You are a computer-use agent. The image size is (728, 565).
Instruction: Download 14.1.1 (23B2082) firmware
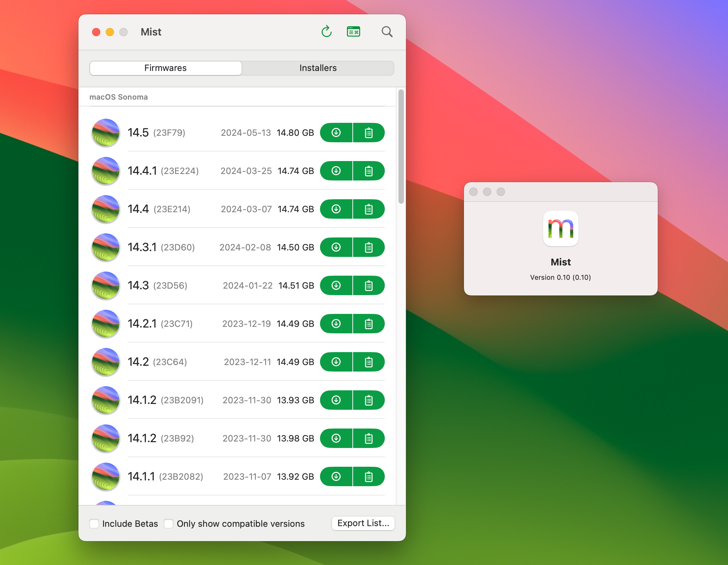point(336,477)
